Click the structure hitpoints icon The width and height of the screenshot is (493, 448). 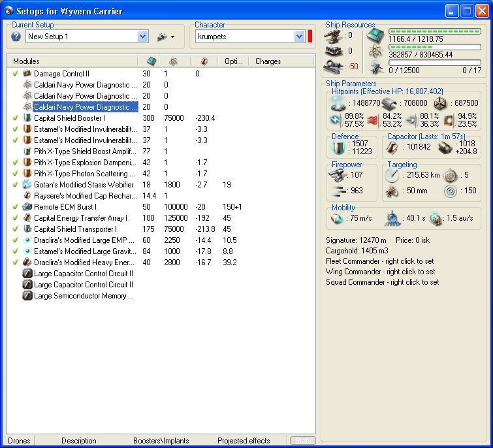440,103
